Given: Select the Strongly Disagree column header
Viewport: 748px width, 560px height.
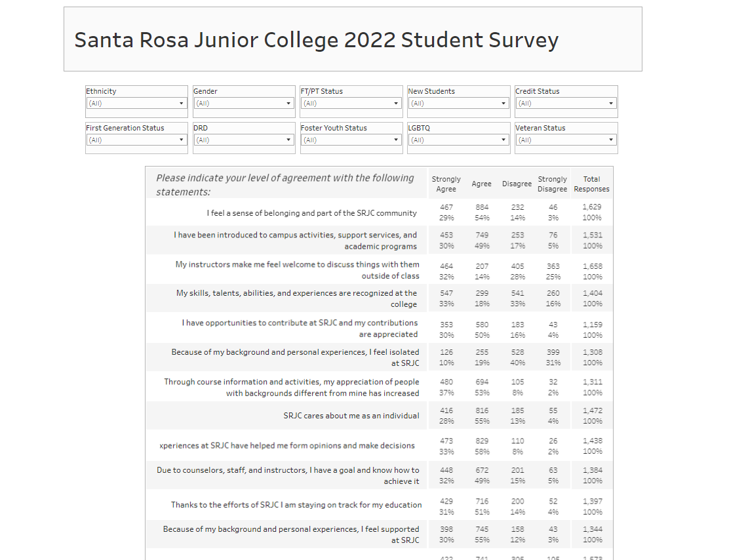Looking at the screenshot, I should tap(552, 184).
